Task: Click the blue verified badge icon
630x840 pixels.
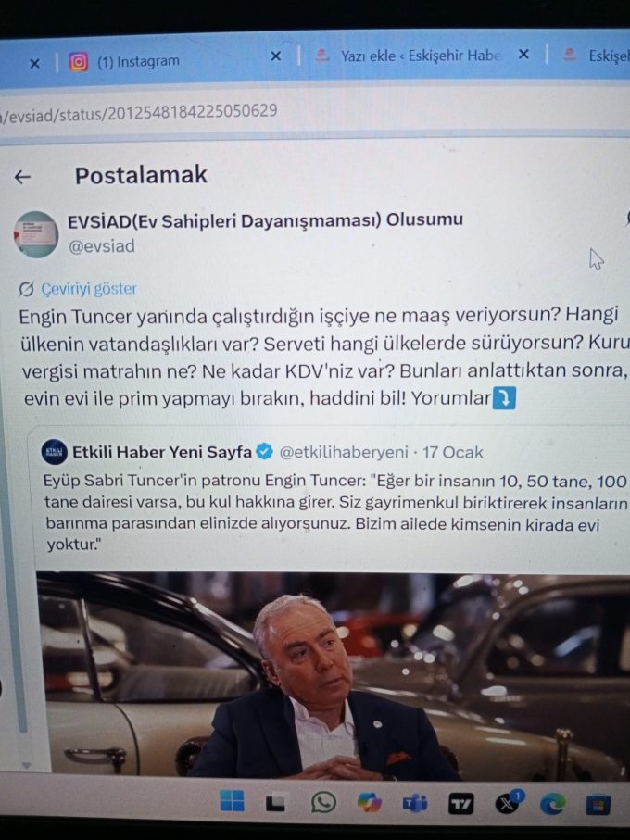Action: tap(265, 452)
